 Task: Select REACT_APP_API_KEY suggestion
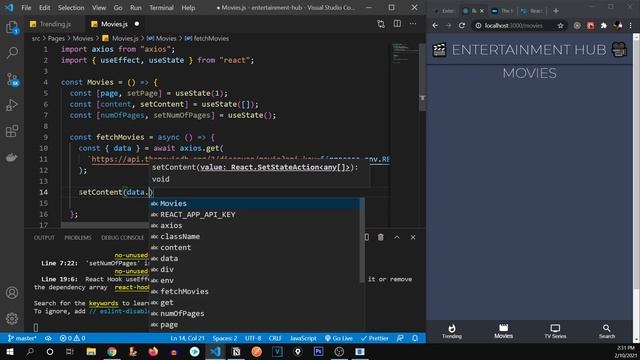click(255, 214)
